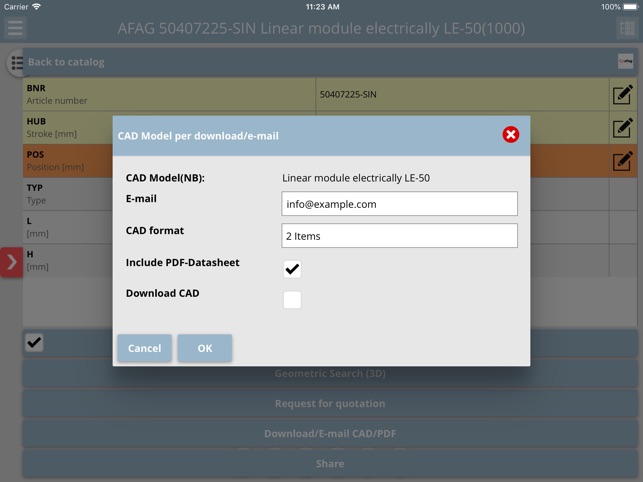Edit the HUB stroke row

[x=622, y=128]
